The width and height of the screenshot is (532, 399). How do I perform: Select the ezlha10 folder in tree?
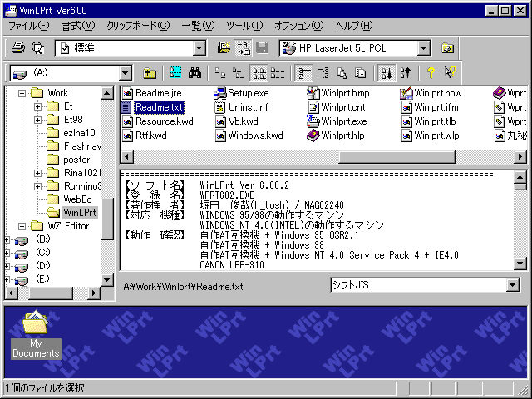71,133
